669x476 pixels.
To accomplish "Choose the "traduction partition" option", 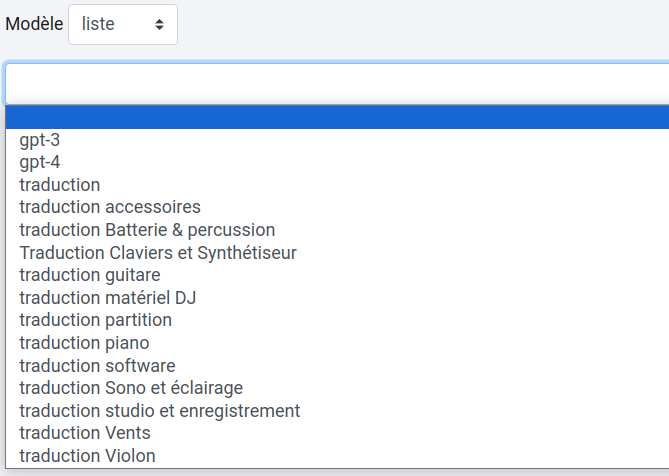I will 96,320.
